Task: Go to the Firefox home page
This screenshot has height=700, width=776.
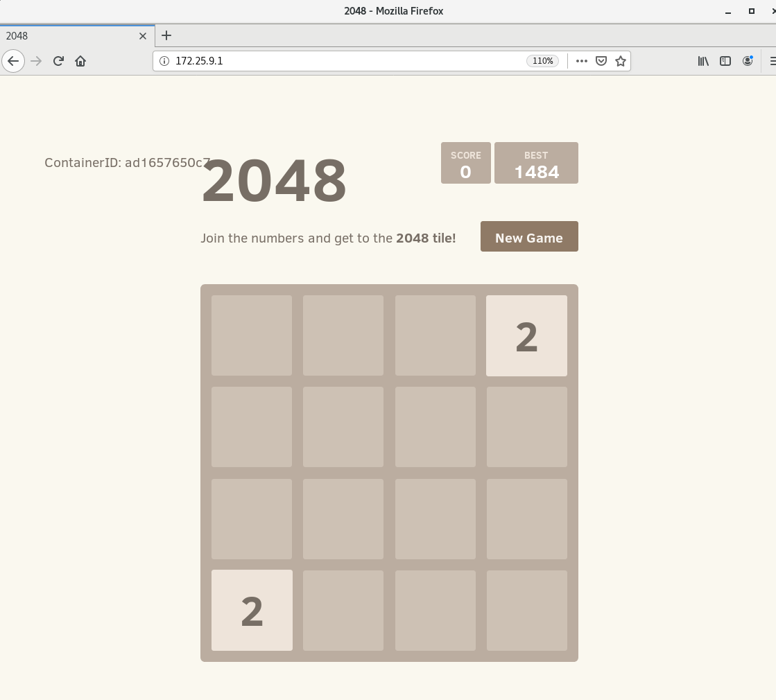Action: tap(80, 61)
